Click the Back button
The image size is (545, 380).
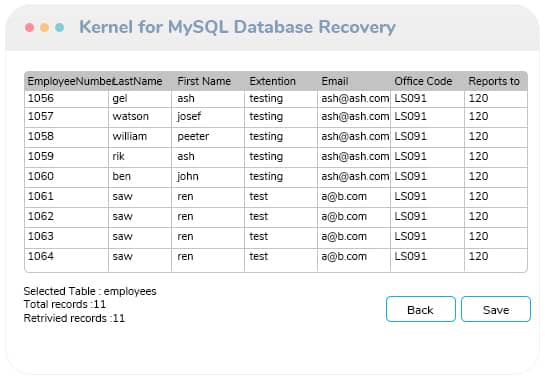[421, 309]
